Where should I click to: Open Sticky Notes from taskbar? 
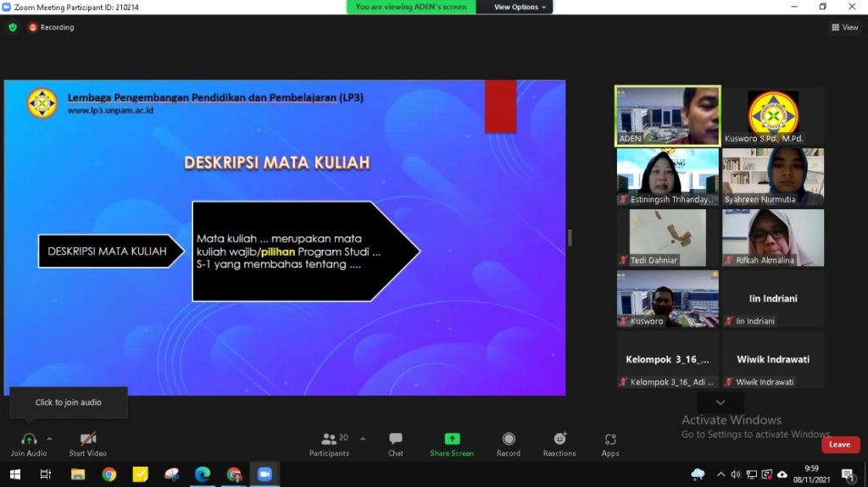[140, 474]
